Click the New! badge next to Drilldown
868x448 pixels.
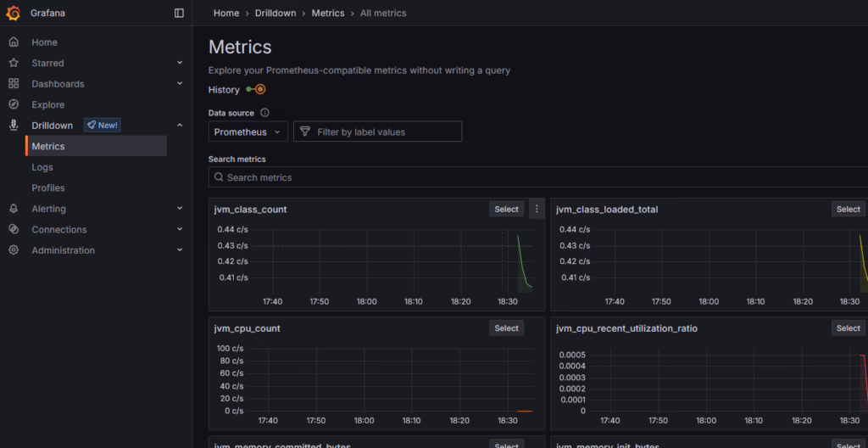[103, 126]
